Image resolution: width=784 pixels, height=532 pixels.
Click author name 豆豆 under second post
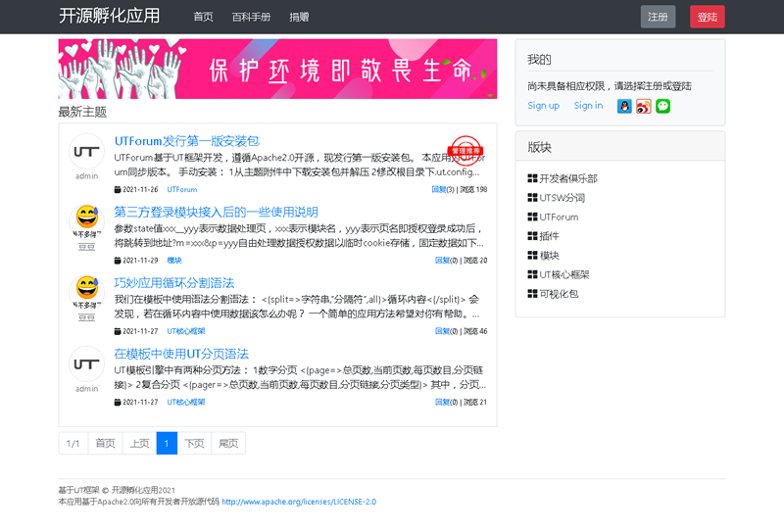[86, 247]
